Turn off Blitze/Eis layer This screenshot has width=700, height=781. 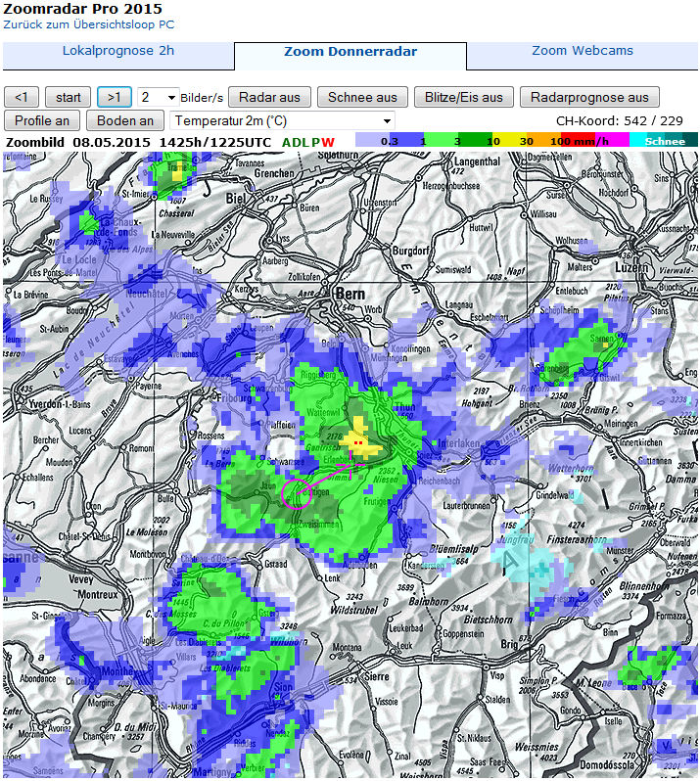coord(463,97)
